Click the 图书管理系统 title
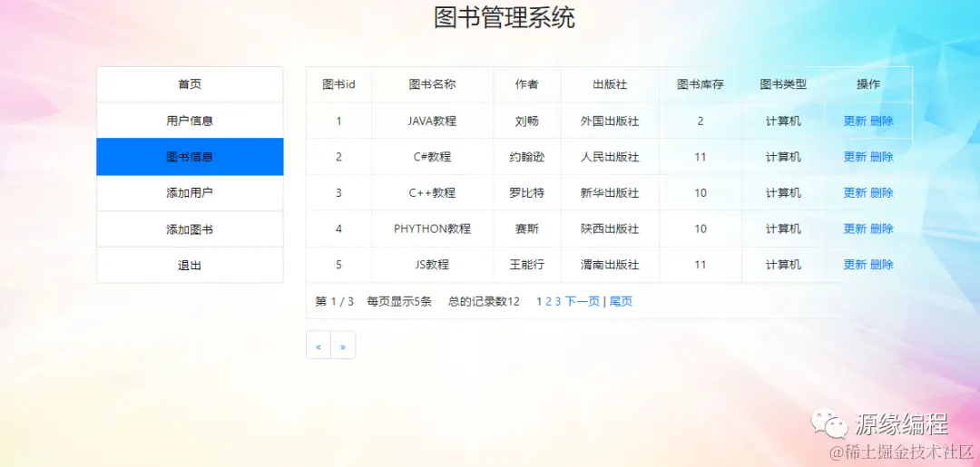 (505, 17)
